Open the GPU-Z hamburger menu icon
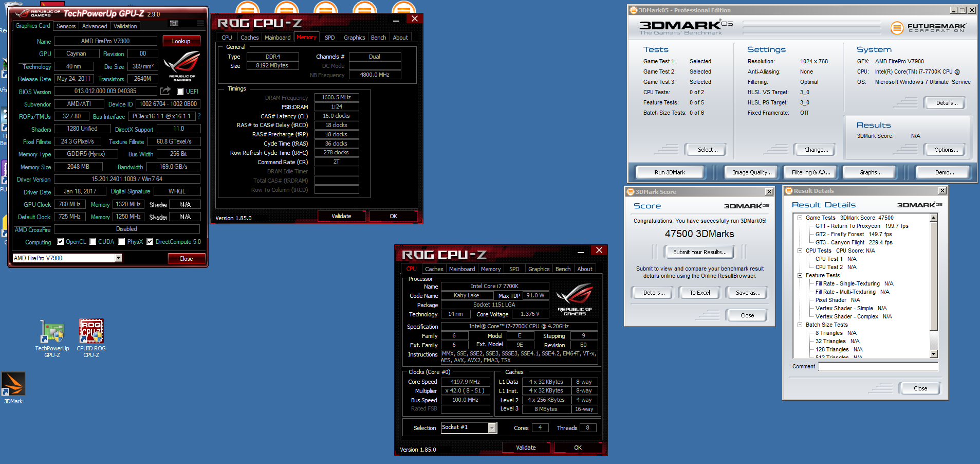The width and height of the screenshot is (980, 464). [x=200, y=23]
